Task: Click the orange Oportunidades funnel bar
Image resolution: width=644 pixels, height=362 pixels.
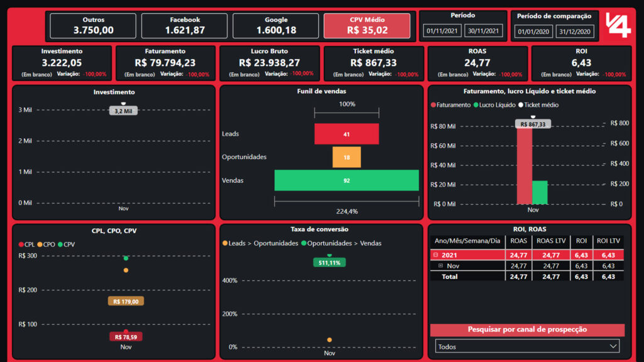Action: pos(347,157)
